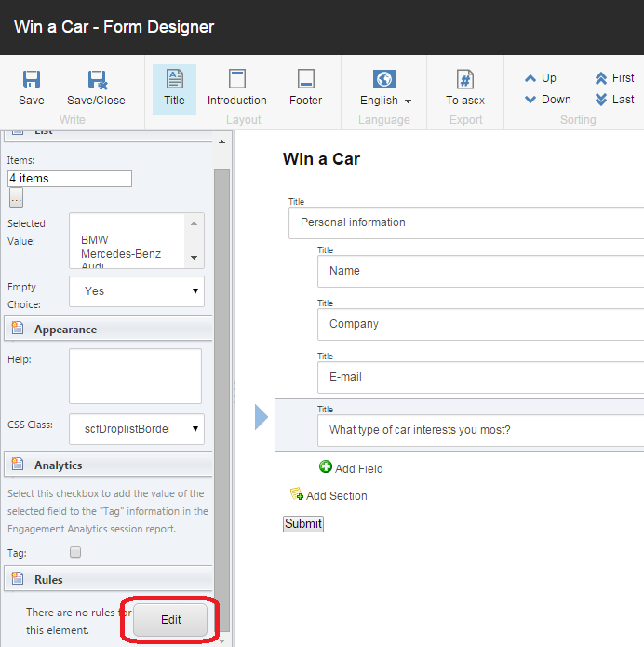Toggle the Introduction layout button
The height and width of the screenshot is (647, 644).
[236, 88]
